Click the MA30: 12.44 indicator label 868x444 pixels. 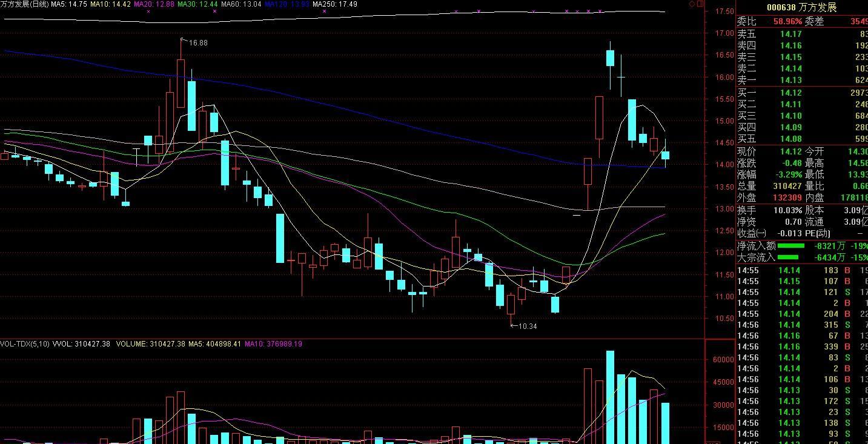(197, 4)
